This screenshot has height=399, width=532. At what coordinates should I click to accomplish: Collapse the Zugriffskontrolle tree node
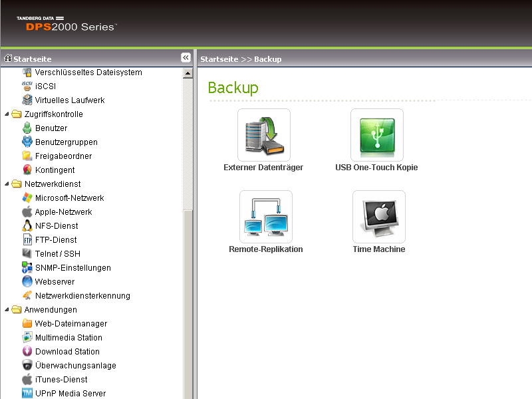tap(7, 114)
